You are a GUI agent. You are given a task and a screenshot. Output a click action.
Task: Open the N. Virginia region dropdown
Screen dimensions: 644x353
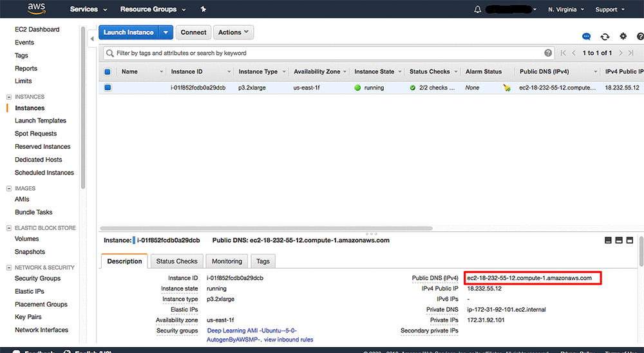pos(566,10)
